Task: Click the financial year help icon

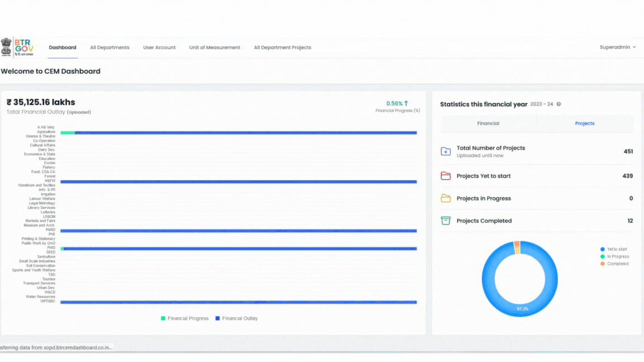Action: click(558, 104)
